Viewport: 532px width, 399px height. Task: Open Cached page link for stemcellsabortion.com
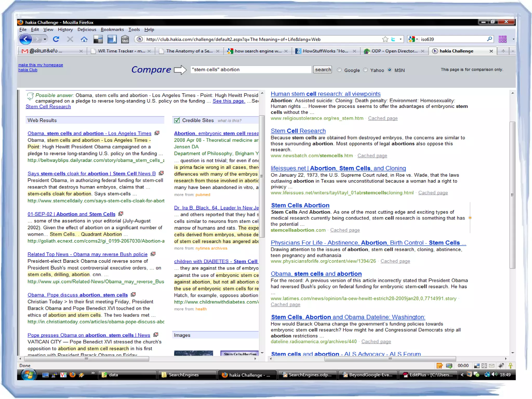345,230
